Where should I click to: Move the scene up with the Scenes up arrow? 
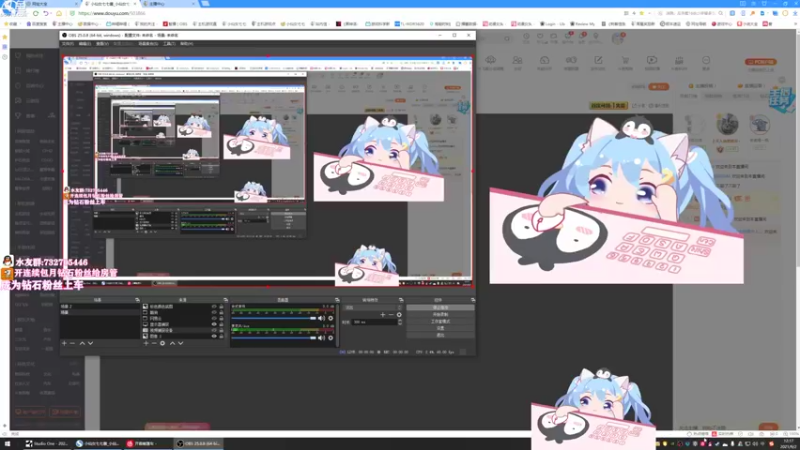(x=82, y=343)
